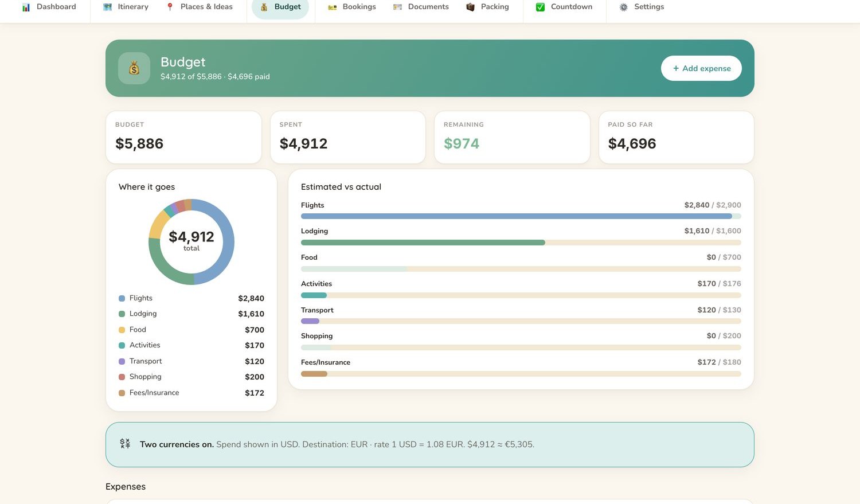The width and height of the screenshot is (860, 504).
Task: Click the $2,840 Flights legend amount
Action: point(251,298)
